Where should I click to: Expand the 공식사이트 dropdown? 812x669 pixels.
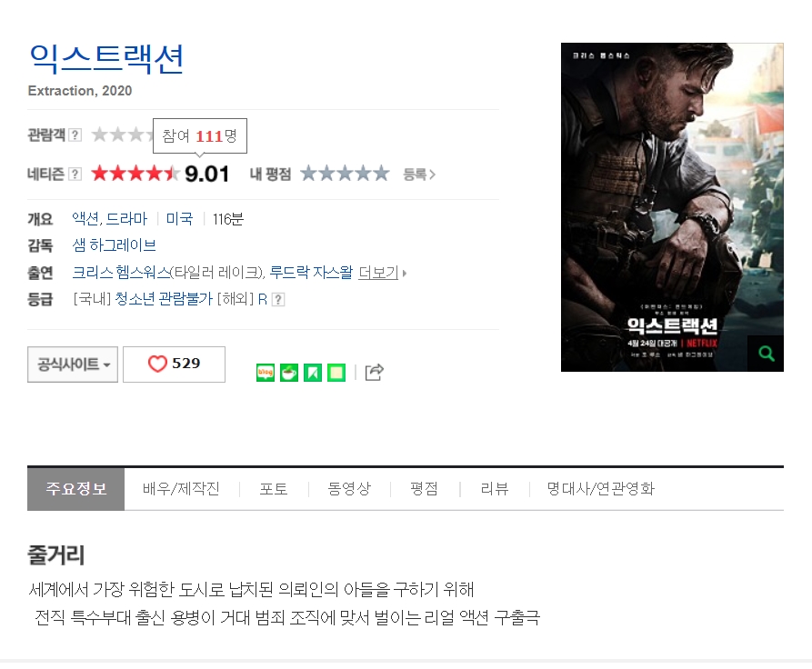click(x=73, y=364)
